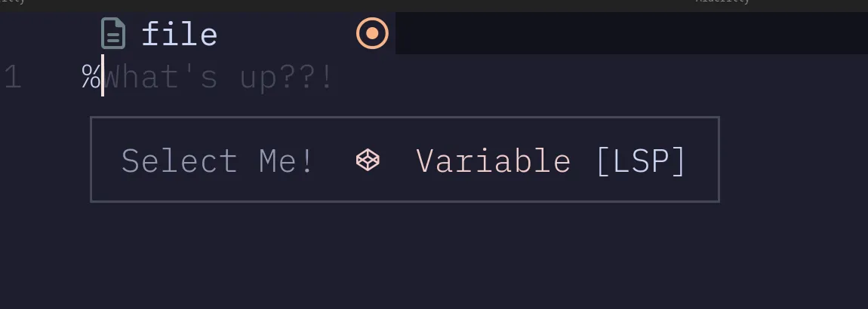868x309 pixels.
Task: Click line number 1 in gutter
Action: 13,78
